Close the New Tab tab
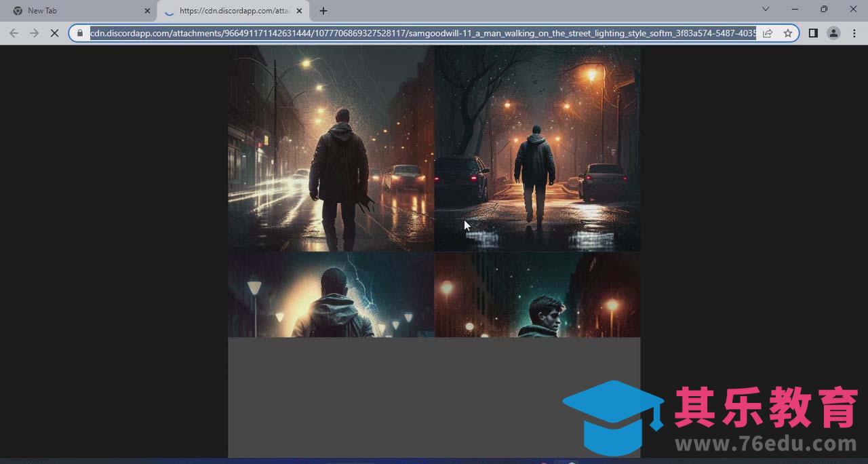The height and width of the screenshot is (464, 868). tap(147, 11)
